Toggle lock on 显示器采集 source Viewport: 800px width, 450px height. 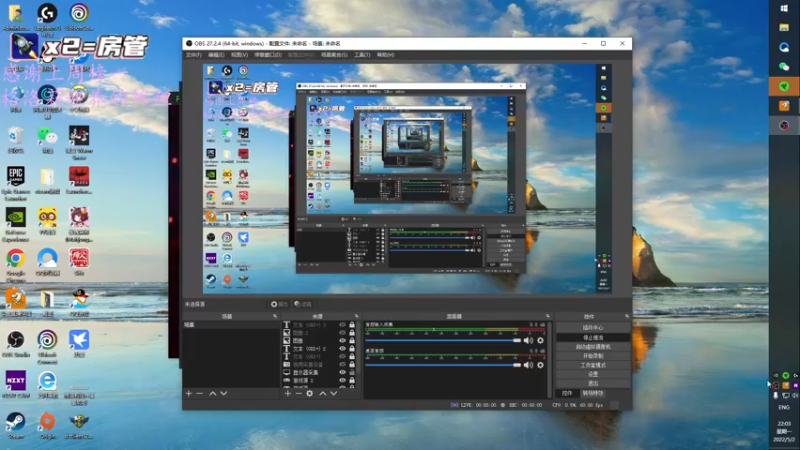[352, 372]
